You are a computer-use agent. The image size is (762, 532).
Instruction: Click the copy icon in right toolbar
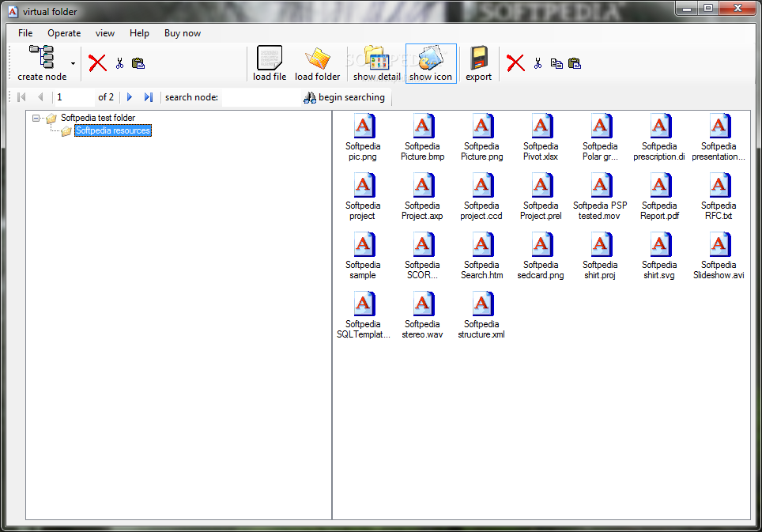coord(556,63)
